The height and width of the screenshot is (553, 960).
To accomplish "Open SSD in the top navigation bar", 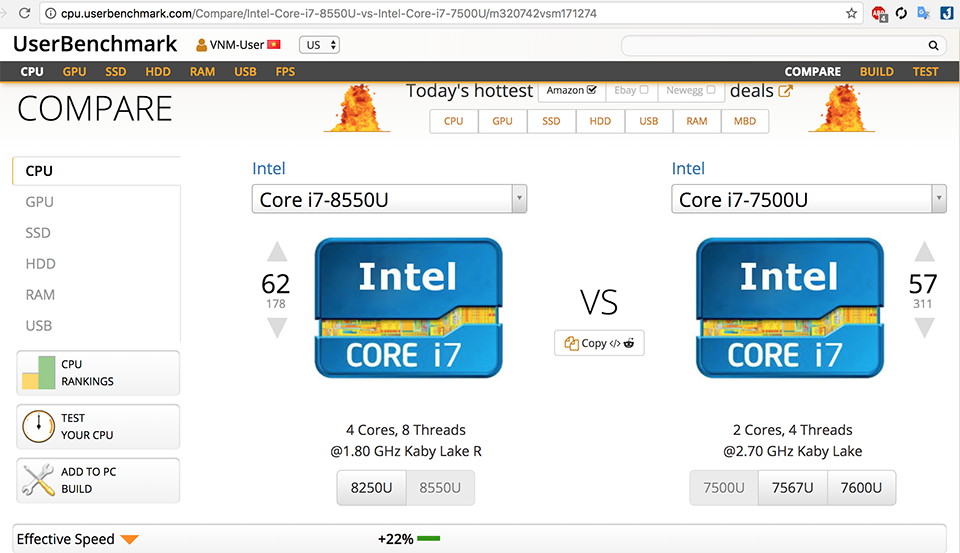I will (116, 72).
